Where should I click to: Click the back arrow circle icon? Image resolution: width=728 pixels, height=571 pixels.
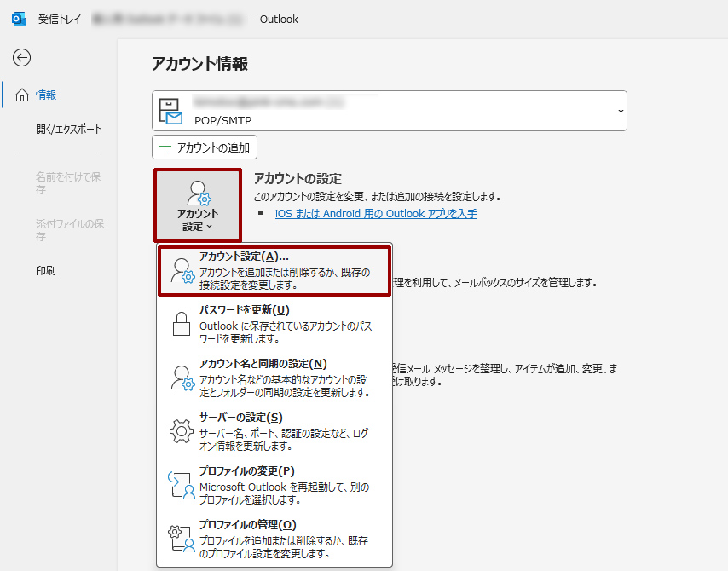click(22, 57)
